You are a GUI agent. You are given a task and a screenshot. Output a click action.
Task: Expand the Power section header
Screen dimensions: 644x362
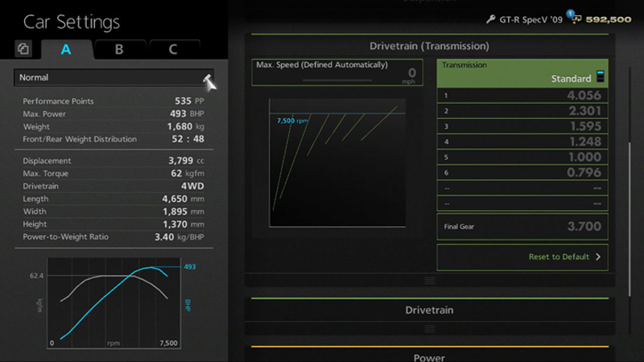click(430, 356)
